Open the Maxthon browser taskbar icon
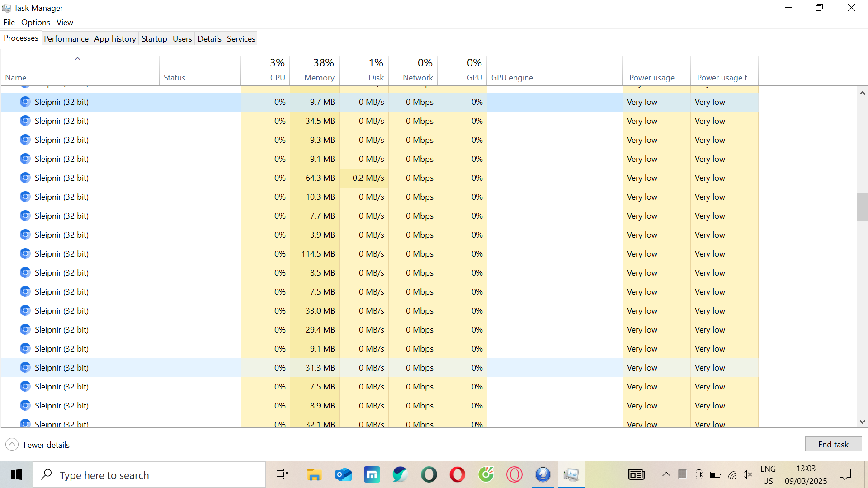This screenshot has width=868, height=488. [x=372, y=475]
